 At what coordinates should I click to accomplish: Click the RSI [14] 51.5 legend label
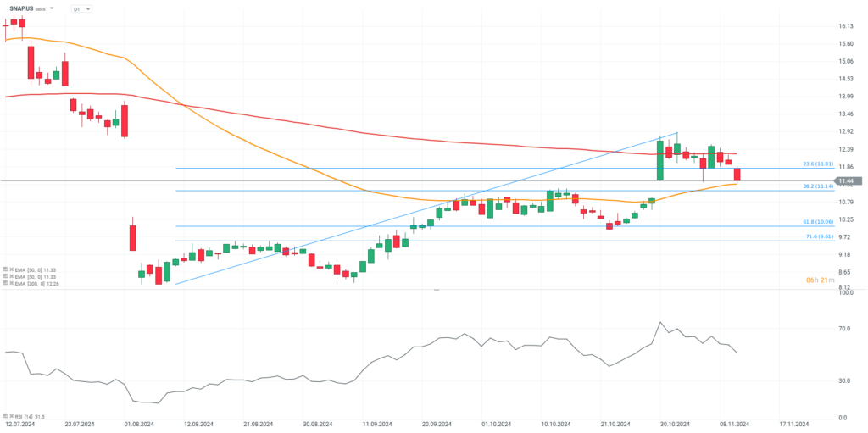coord(30,416)
